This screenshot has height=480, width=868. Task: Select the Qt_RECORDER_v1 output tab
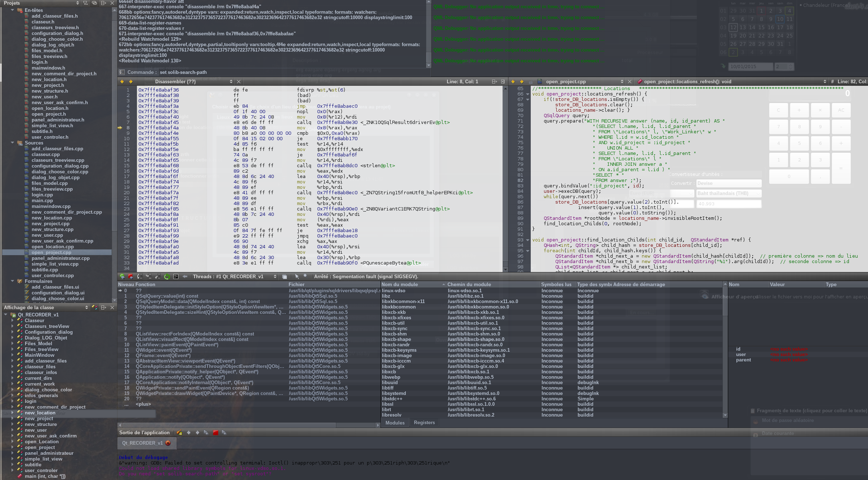(146, 443)
